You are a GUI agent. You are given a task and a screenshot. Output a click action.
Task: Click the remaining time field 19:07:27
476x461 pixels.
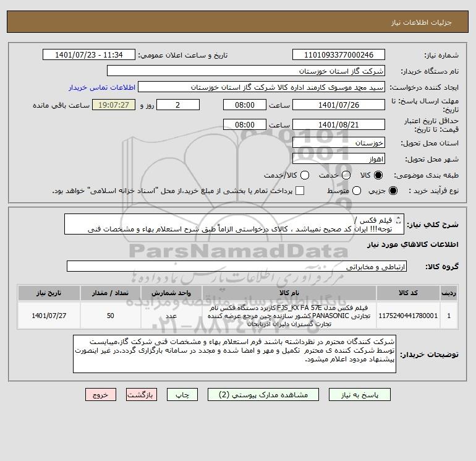[x=114, y=105]
